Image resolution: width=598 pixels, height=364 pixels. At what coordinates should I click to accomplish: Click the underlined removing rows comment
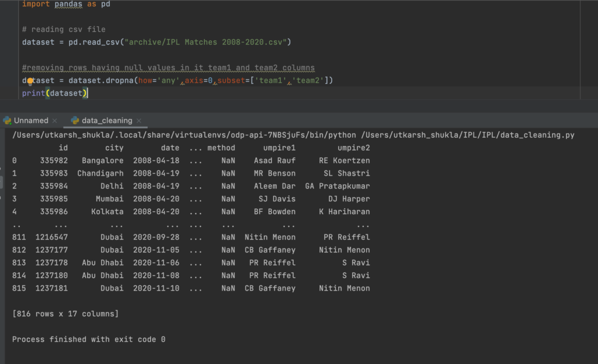168,68
